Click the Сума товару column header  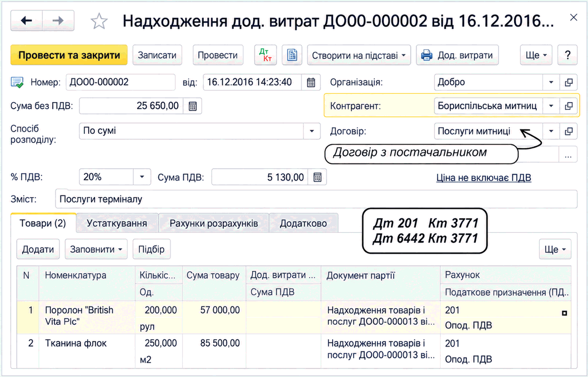click(214, 283)
